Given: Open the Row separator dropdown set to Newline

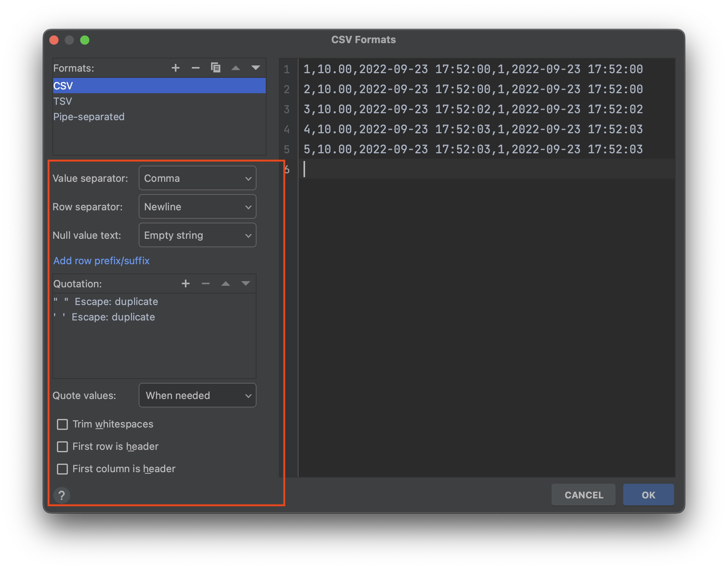Looking at the screenshot, I should tap(198, 207).
